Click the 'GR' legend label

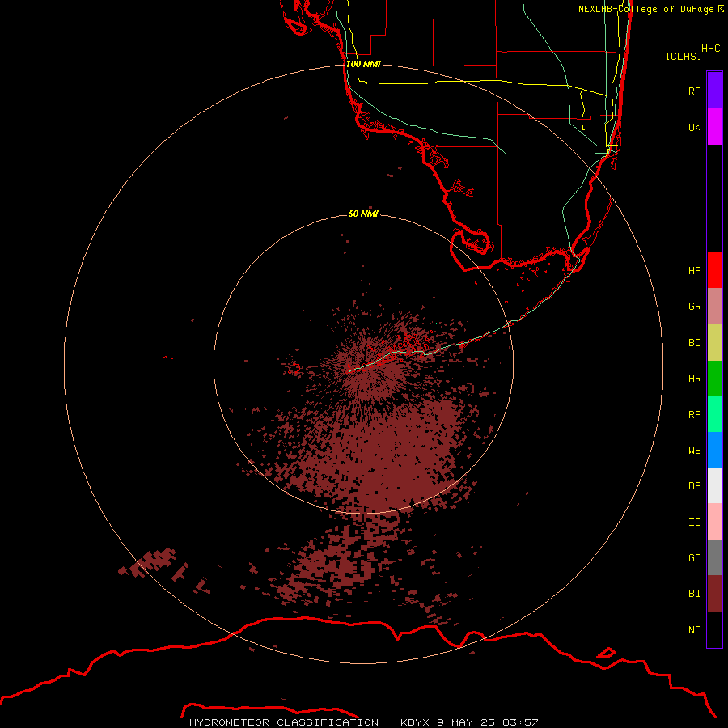point(694,307)
